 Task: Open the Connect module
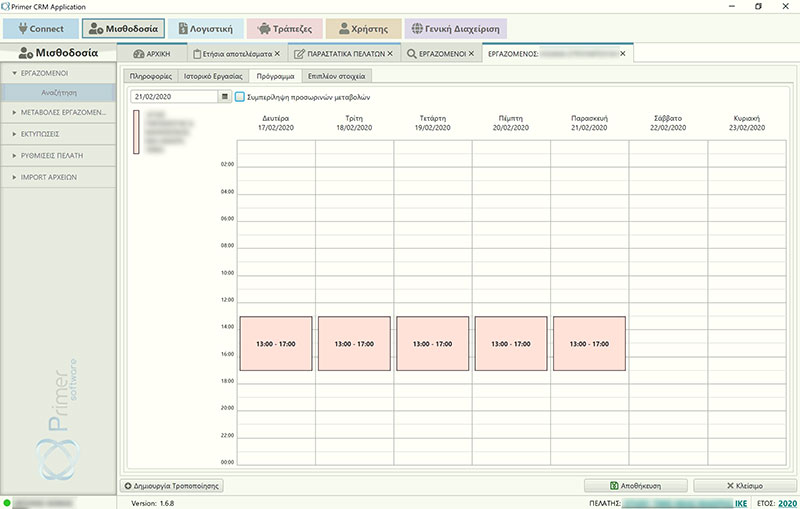coord(41,29)
